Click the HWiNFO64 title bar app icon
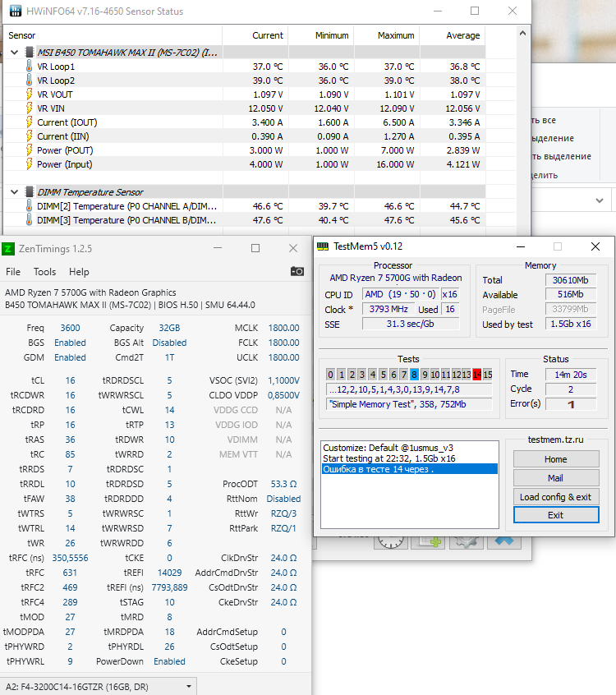 [16, 11]
